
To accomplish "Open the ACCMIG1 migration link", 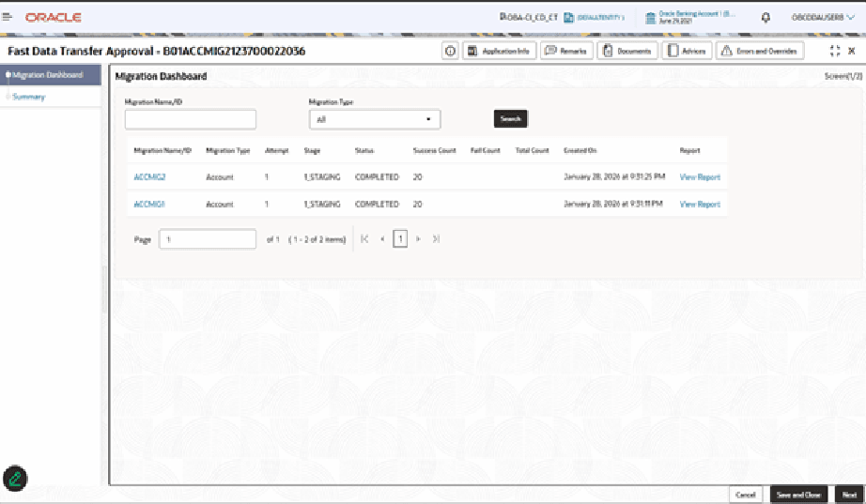I will click(149, 205).
